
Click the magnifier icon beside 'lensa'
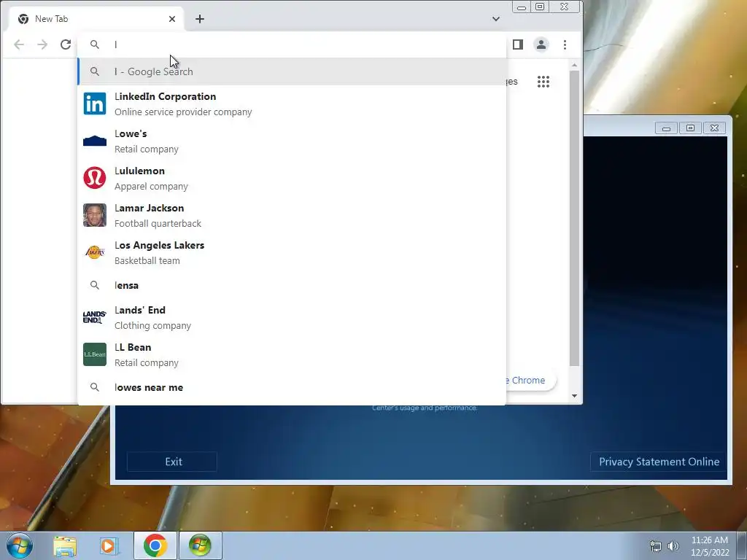tap(94, 285)
